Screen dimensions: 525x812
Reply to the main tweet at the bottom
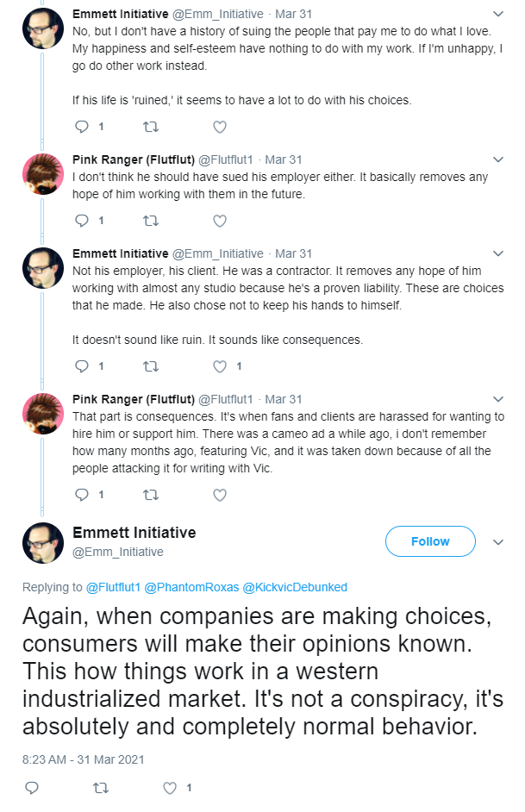click(x=32, y=788)
